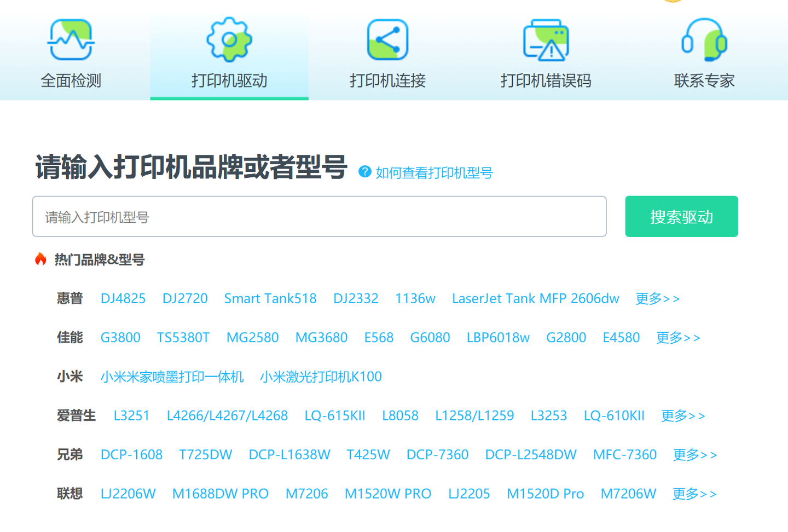Click the printer error icon above 打印机错误码

[546, 38]
